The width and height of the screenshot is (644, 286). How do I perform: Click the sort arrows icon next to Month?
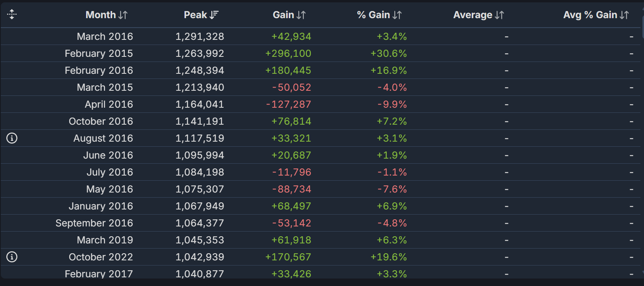click(x=123, y=15)
